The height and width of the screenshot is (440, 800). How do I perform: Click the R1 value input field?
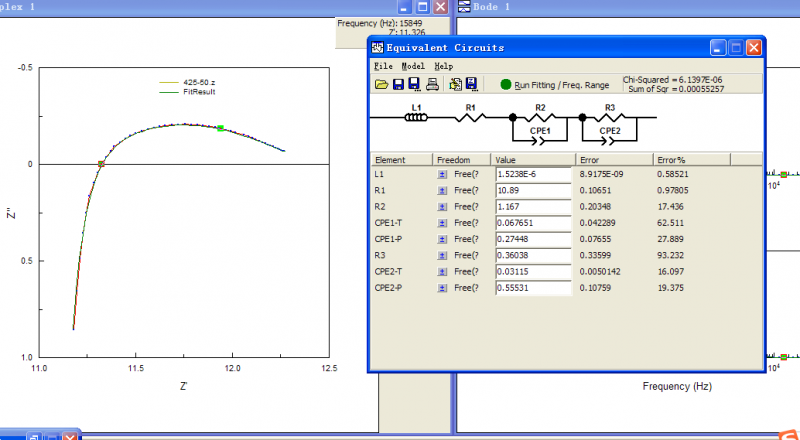(533, 190)
